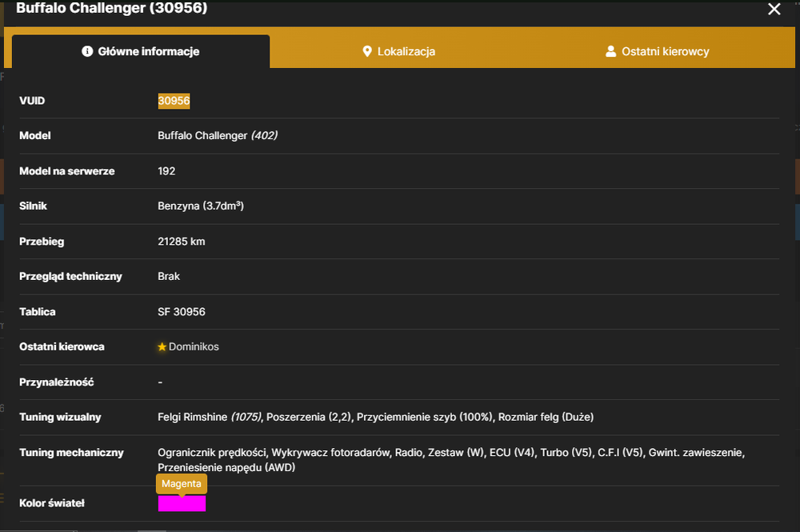Open the Ostatni kierowcy tab
The height and width of the screenshot is (532, 800).
(x=657, y=51)
